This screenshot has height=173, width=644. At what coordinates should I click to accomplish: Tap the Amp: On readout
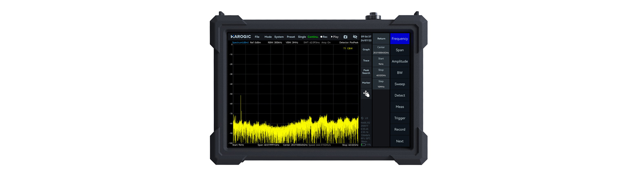pyautogui.click(x=326, y=43)
